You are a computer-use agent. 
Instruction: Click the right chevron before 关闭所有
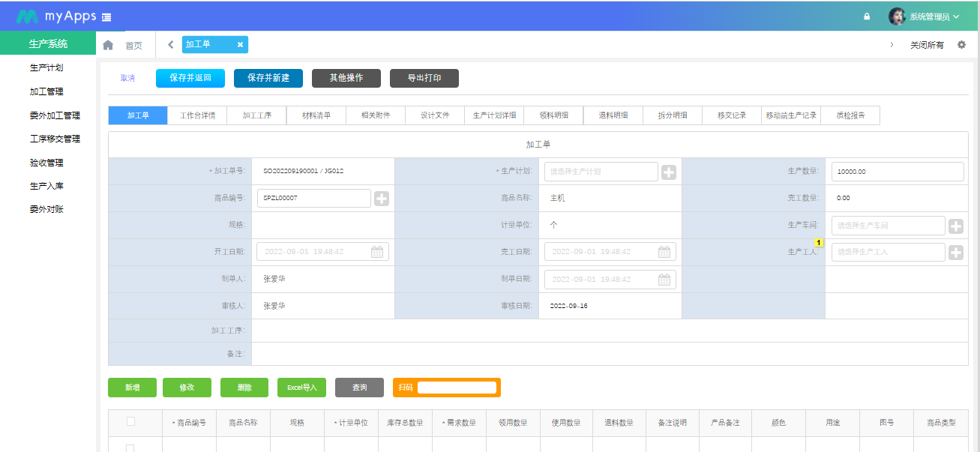point(892,45)
